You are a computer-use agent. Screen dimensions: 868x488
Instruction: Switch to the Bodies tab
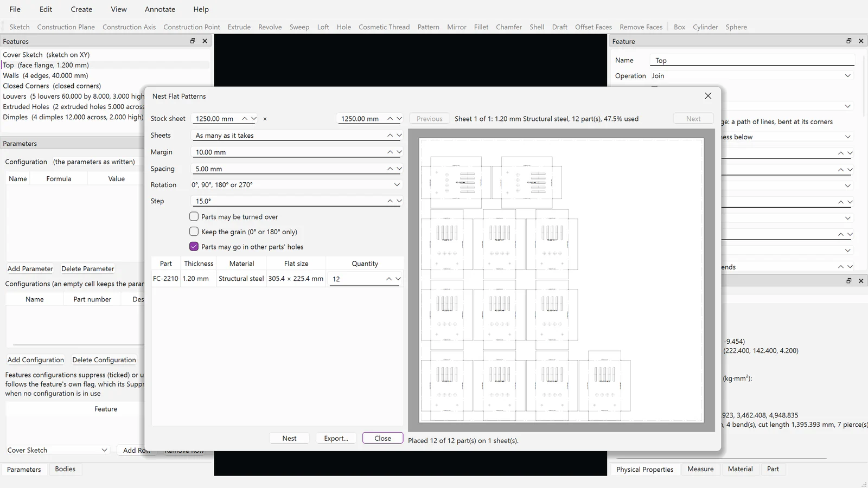[65, 469]
